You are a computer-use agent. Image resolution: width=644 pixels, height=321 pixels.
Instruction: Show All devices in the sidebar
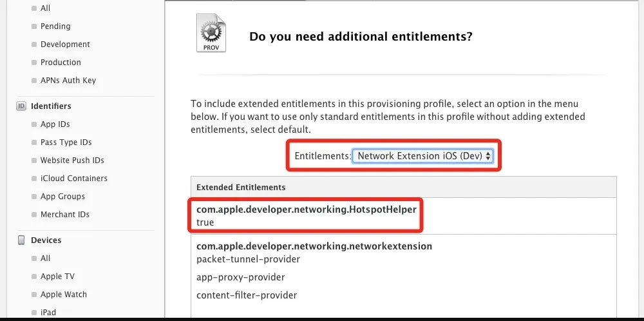point(45,258)
